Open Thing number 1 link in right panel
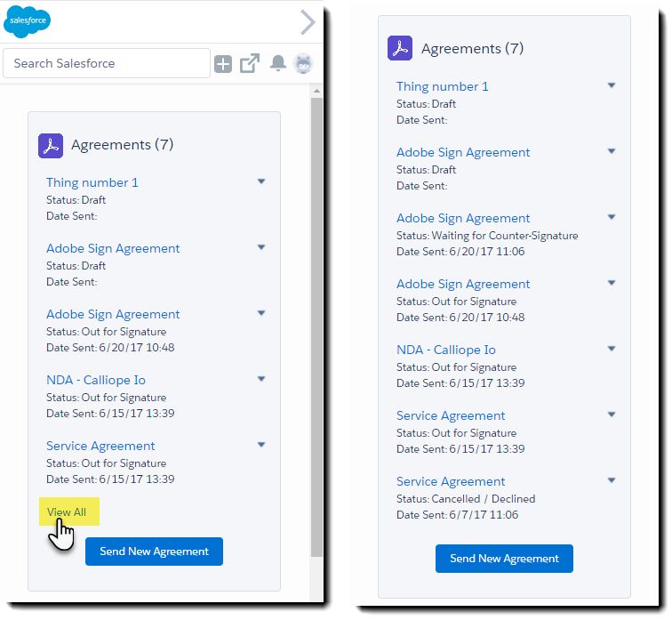Image resolution: width=672 pixels, height=620 pixels. tap(443, 86)
